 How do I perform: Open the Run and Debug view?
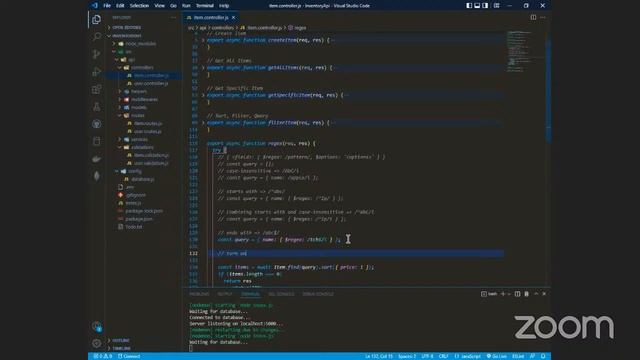point(96,71)
